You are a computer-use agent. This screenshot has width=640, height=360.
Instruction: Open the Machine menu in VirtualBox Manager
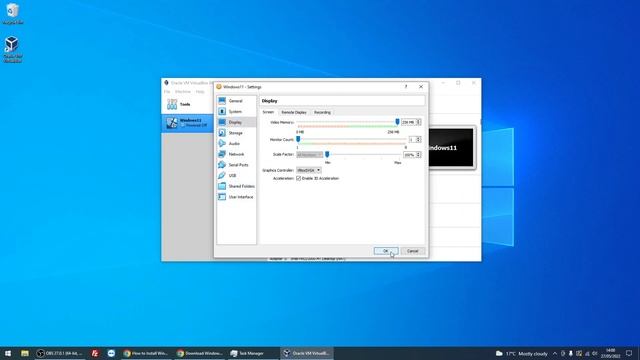[183, 92]
